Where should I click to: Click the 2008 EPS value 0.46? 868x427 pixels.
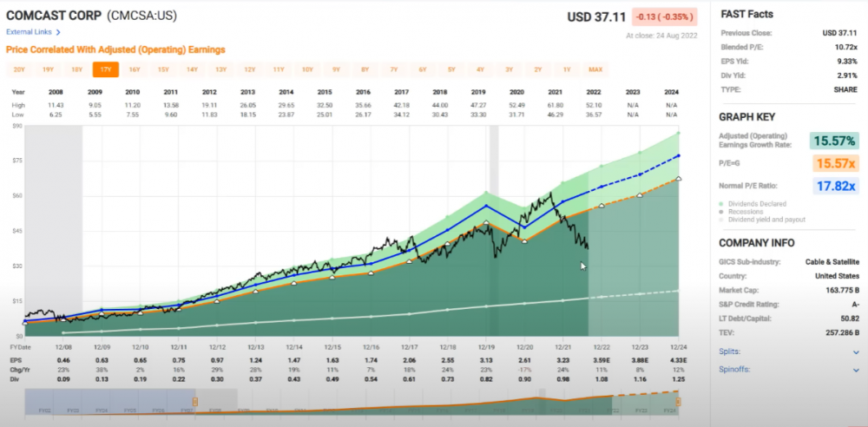point(62,359)
